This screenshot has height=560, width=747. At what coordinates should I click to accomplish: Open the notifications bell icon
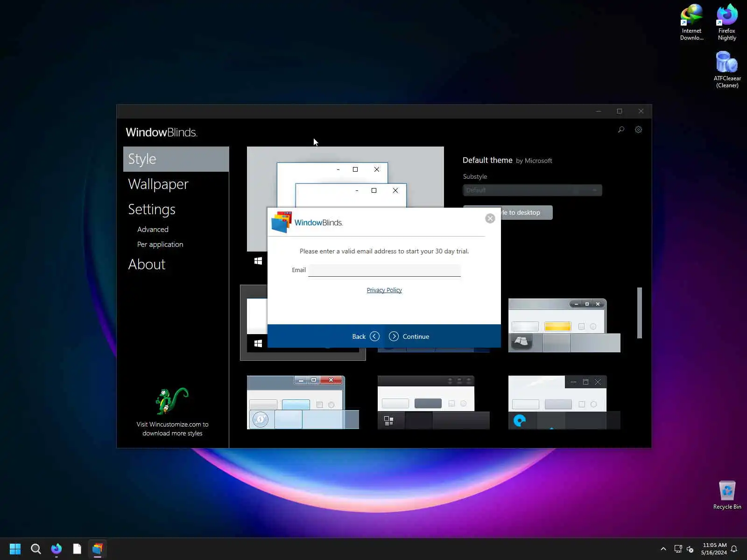pyautogui.click(x=734, y=549)
